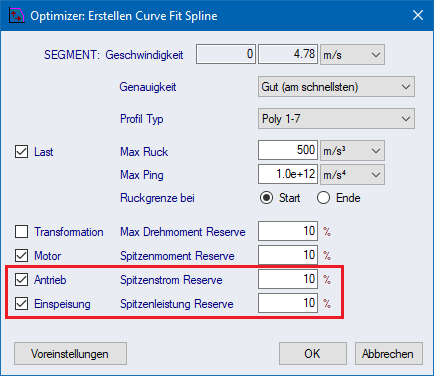
Task: Open the Max Ruck unit dropdown
Action: (x=352, y=151)
